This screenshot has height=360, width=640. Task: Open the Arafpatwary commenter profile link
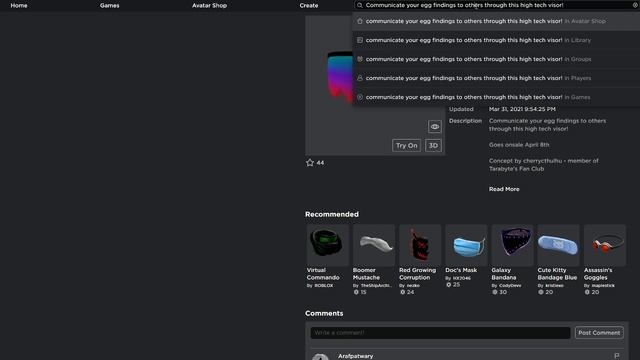[356, 356]
